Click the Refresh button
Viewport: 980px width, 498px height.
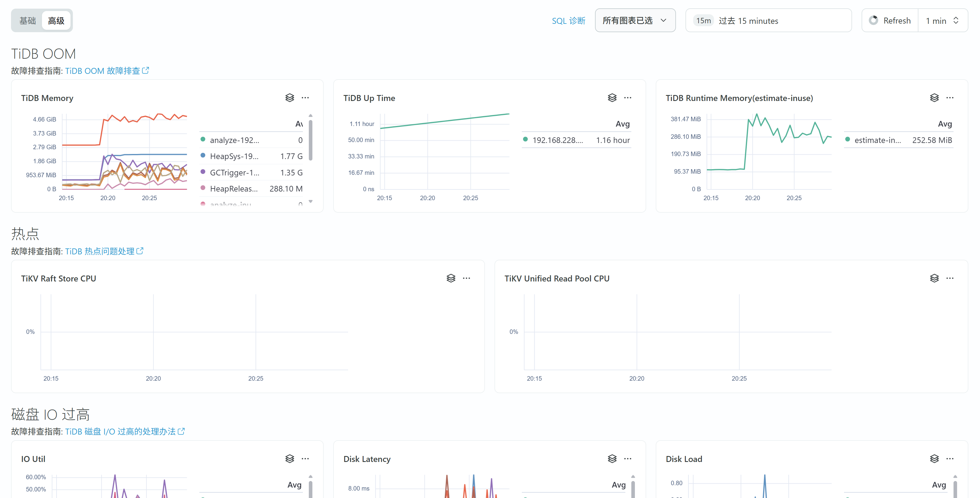coord(890,21)
